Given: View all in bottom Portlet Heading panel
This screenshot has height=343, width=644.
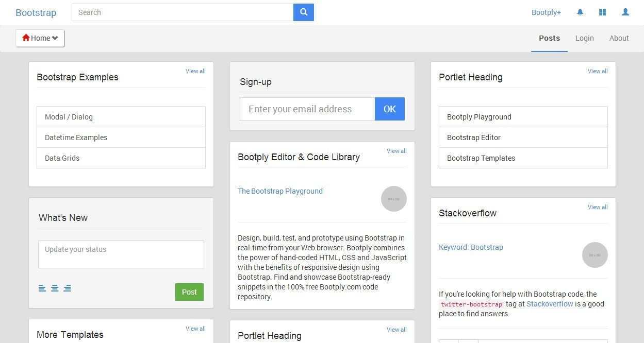Looking at the screenshot, I should click(x=397, y=330).
